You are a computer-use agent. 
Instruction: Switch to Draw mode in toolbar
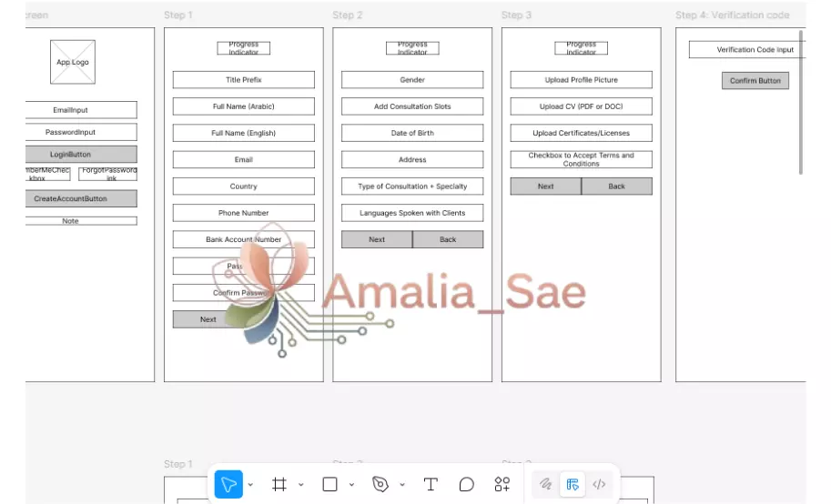545,484
